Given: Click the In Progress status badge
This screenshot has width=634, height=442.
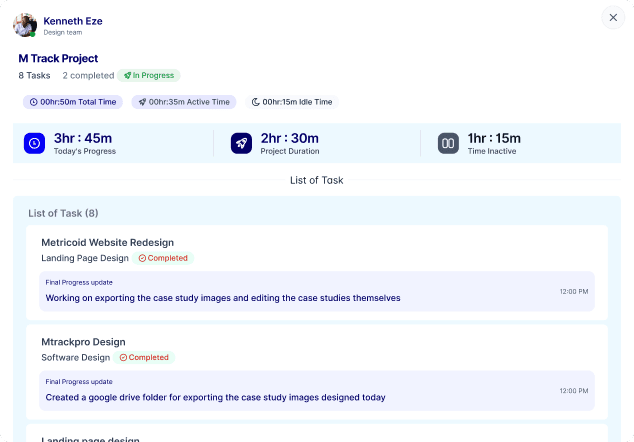Looking at the screenshot, I should (148, 75).
